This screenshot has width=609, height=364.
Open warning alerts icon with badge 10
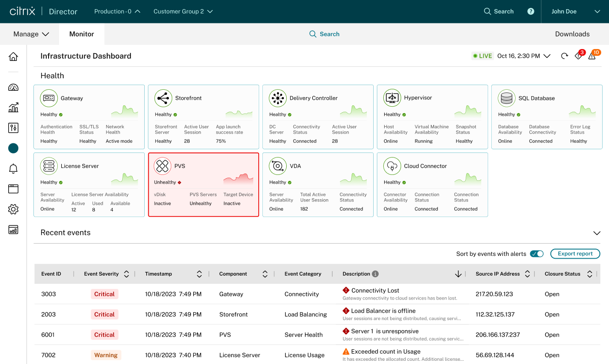[593, 56]
